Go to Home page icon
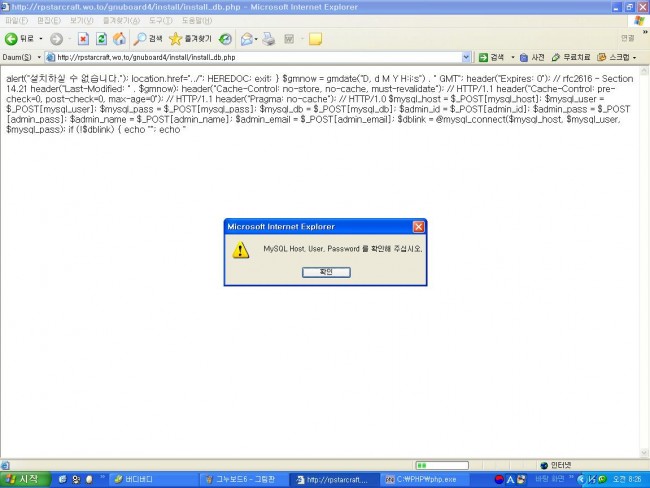 [x=119, y=39]
